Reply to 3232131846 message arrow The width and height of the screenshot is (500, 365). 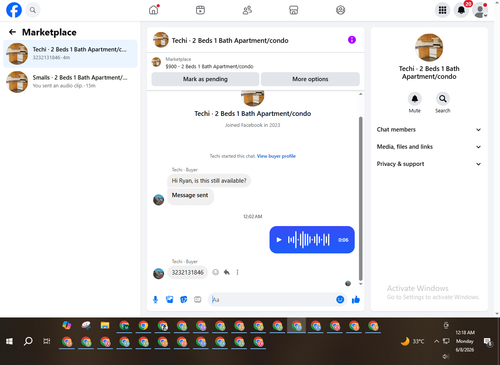click(227, 272)
